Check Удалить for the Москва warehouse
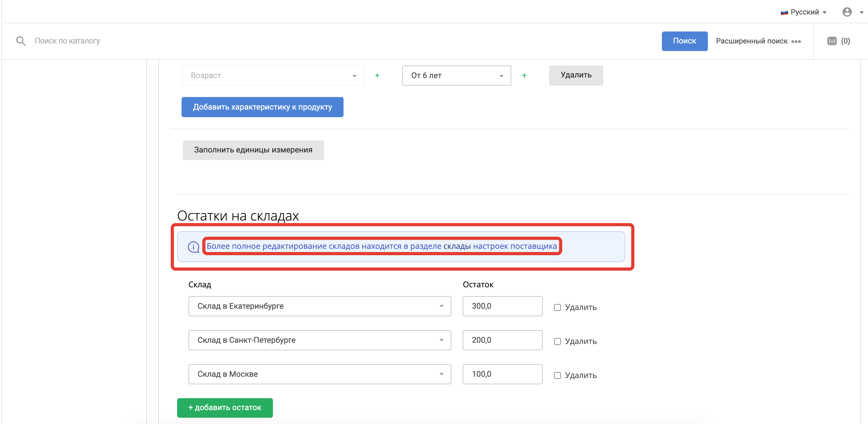Viewport: 868px width, 424px height. 557,375
